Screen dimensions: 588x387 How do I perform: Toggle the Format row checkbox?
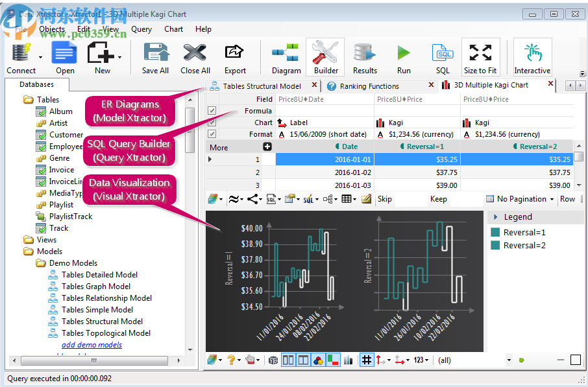212,134
